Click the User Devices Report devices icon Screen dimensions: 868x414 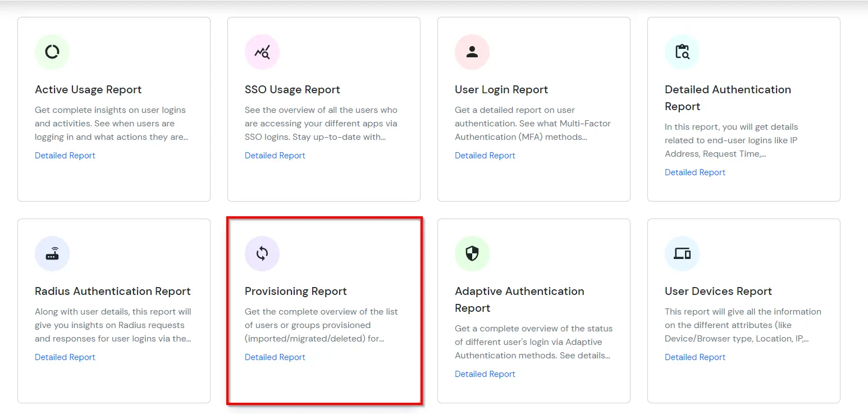682,253
